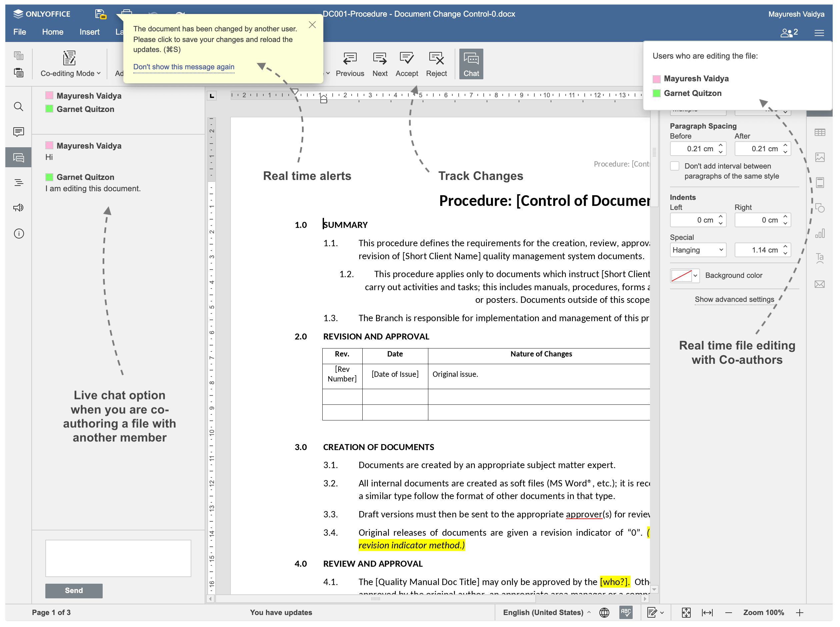
Task: Click the Paste icon in toolbar
Action: [x=19, y=73]
